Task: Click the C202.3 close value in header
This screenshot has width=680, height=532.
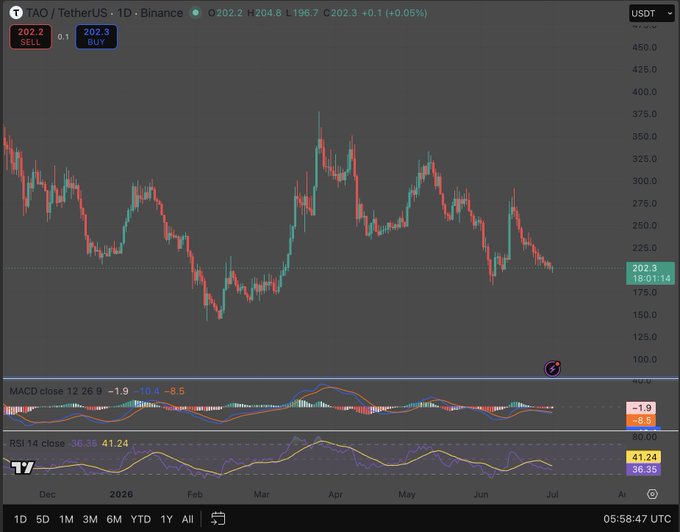Action: click(340, 13)
